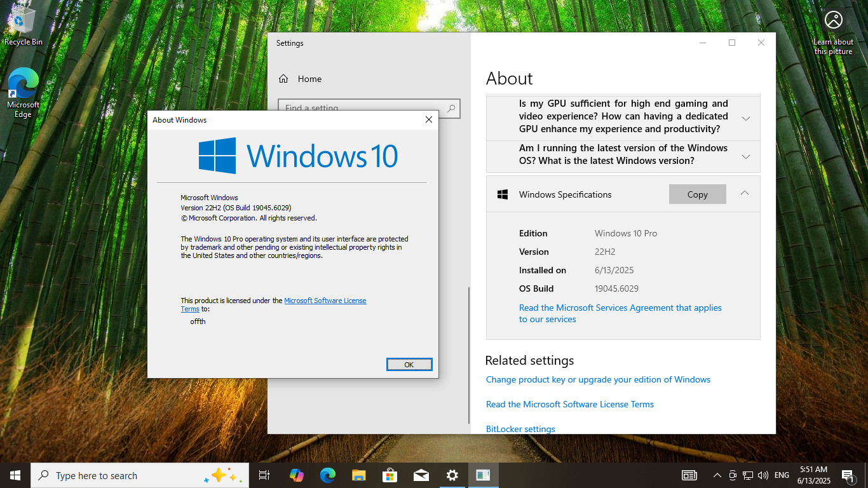Open Microsoft Software License Terms link in dialog
The image size is (868, 488).
(325, 301)
